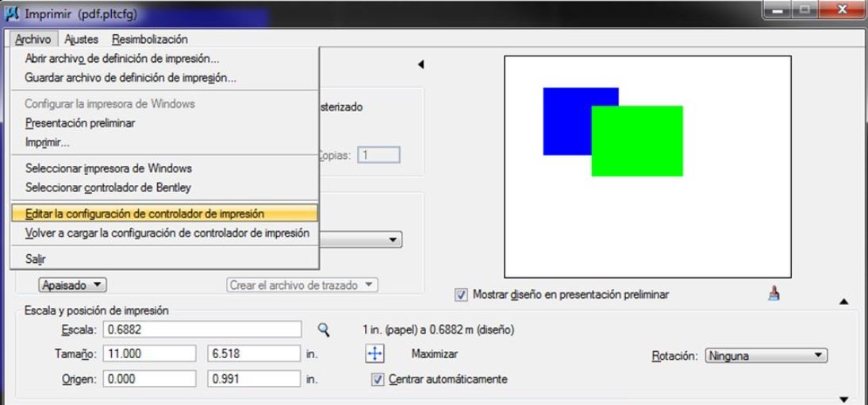Choose Volver a cargar la configuración
868x405 pixels.
point(164,233)
